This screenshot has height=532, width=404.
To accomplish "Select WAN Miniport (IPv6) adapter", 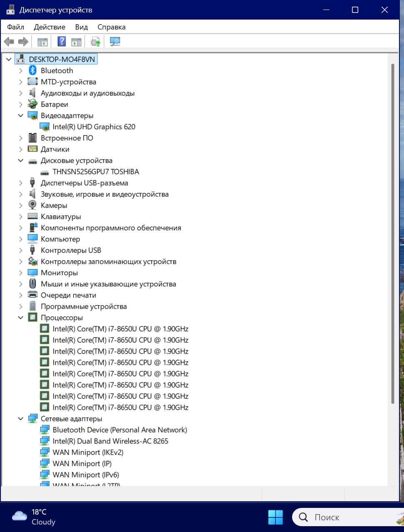I will (x=86, y=475).
